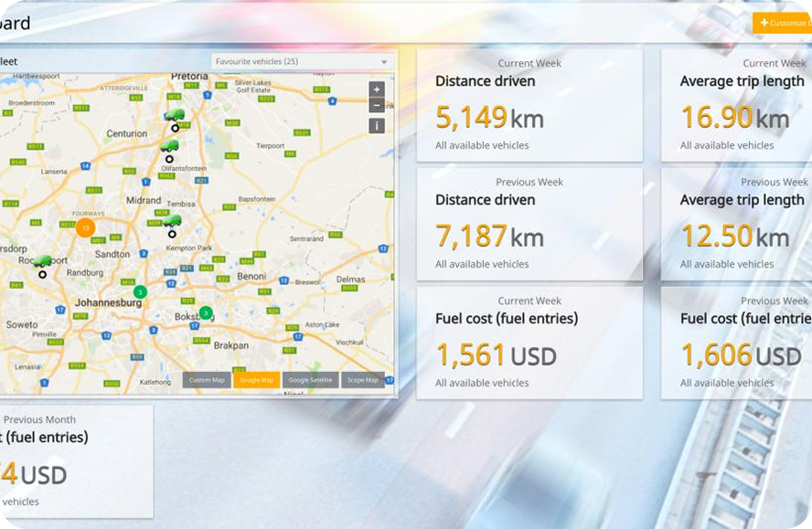Zoom in on the fleet map
Viewport: 812px width, 529px height.
pyautogui.click(x=376, y=90)
